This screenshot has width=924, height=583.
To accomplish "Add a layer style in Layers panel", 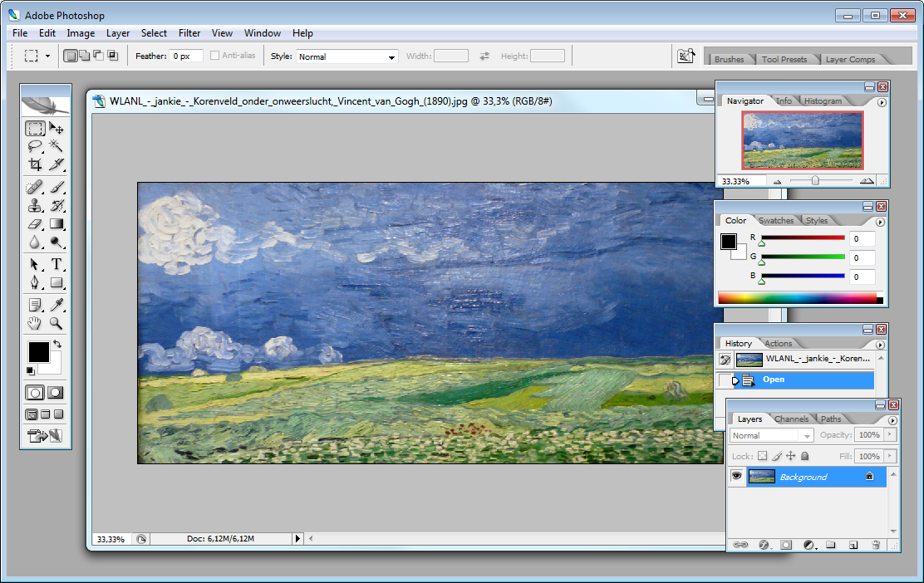I will (764, 545).
